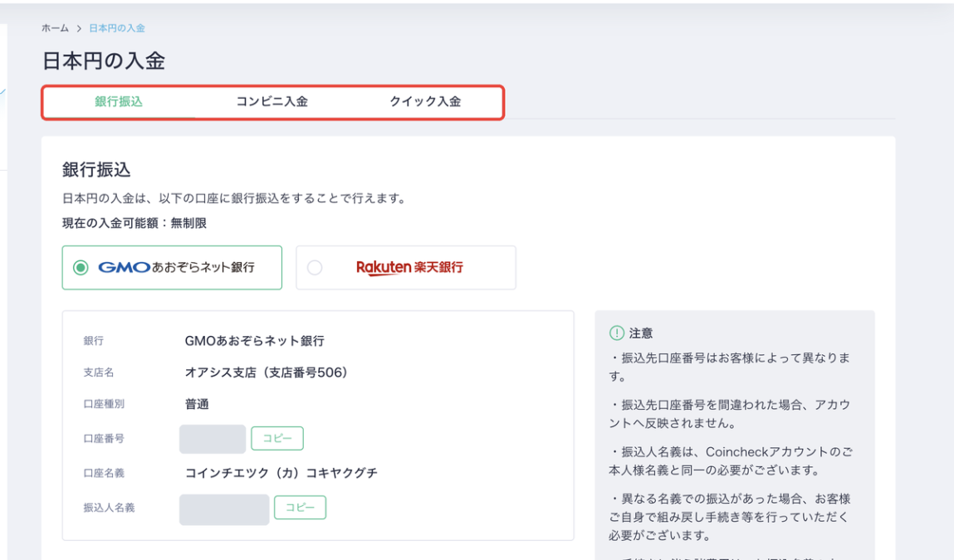
Task: Click the 普通 account type value
Action: [197, 404]
